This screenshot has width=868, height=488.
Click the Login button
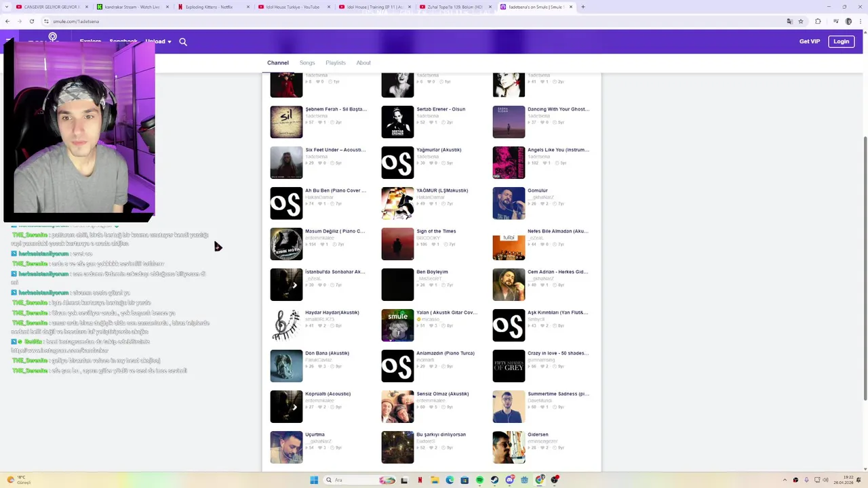point(841,41)
